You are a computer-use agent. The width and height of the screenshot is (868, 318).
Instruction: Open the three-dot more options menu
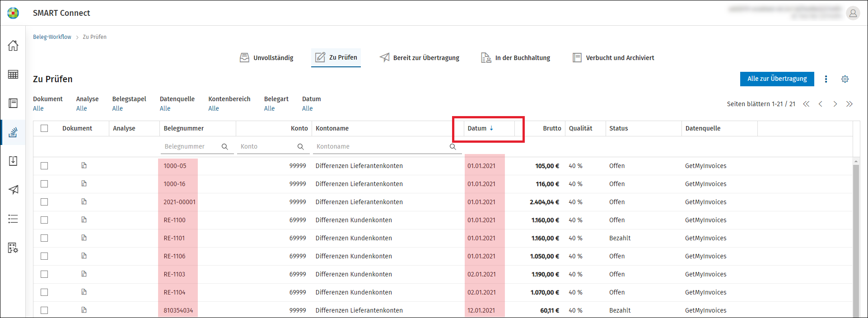pyautogui.click(x=826, y=79)
